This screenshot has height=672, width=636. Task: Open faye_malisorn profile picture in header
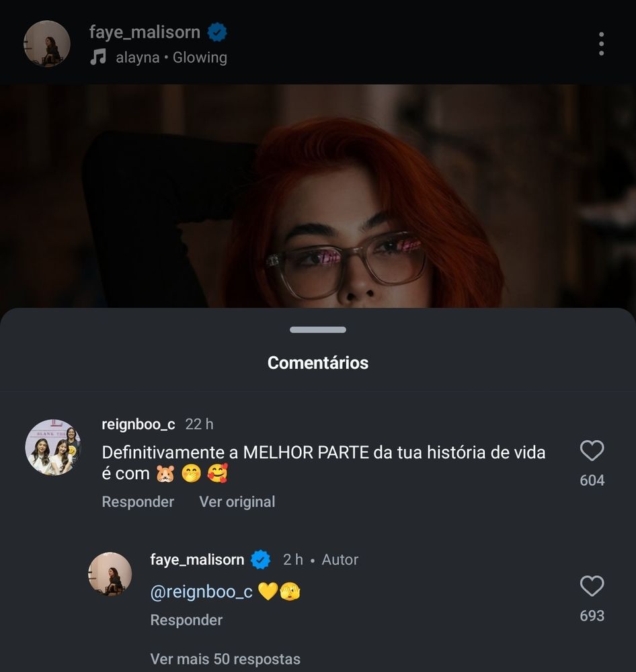[47, 44]
